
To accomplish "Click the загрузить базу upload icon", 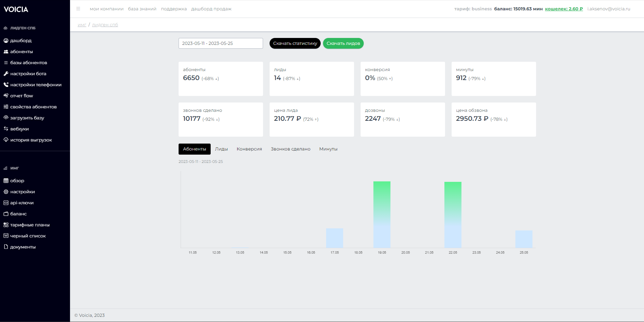I will (6, 118).
